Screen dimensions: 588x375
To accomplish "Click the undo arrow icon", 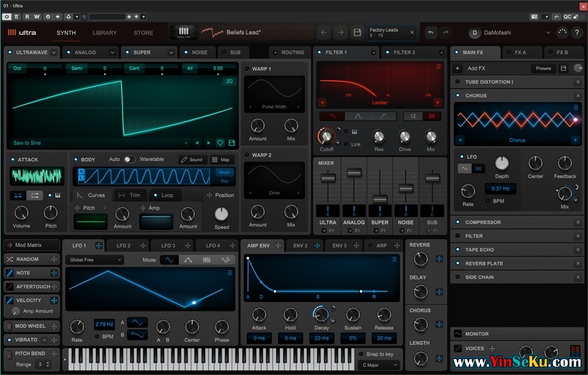I will [x=431, y=32].
